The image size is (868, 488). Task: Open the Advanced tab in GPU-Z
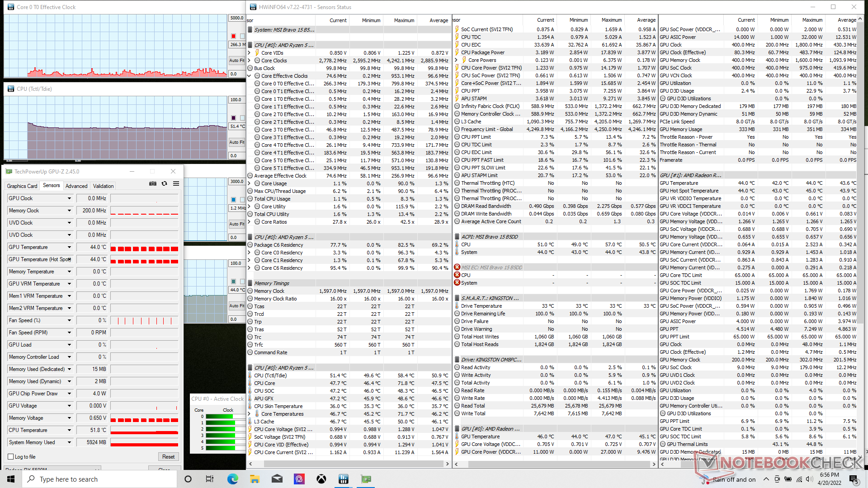[x=76, y=186]
